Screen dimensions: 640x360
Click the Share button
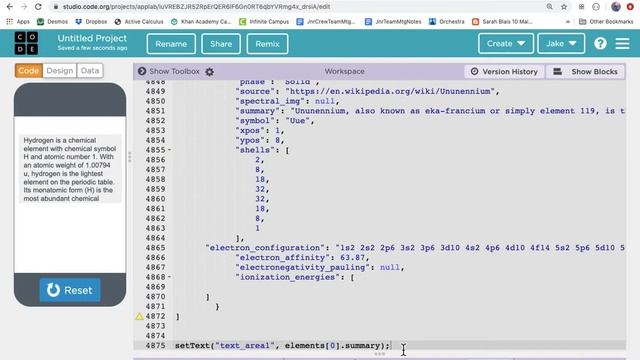click(x=221, y=44)
